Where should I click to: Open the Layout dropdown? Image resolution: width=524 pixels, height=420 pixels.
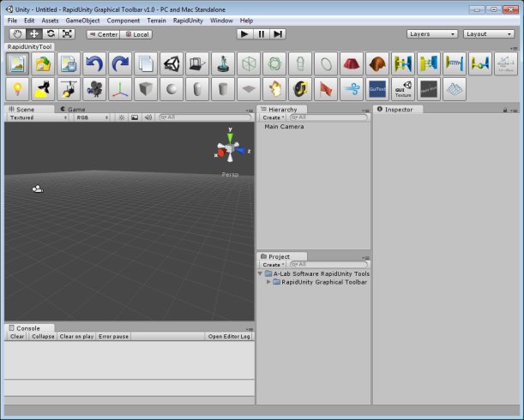[487, 34]
